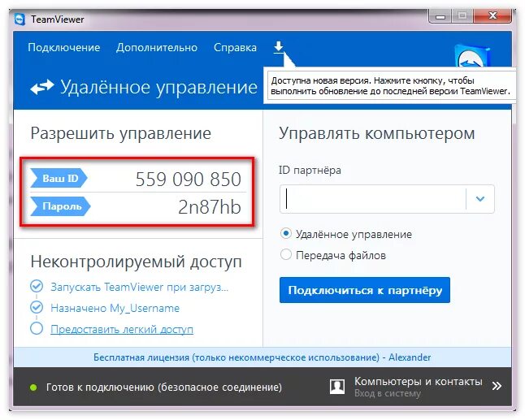Click Компьютеры и контакты panel label
Image resolution: width=525 pixels, height=420 pixels.
419,382
